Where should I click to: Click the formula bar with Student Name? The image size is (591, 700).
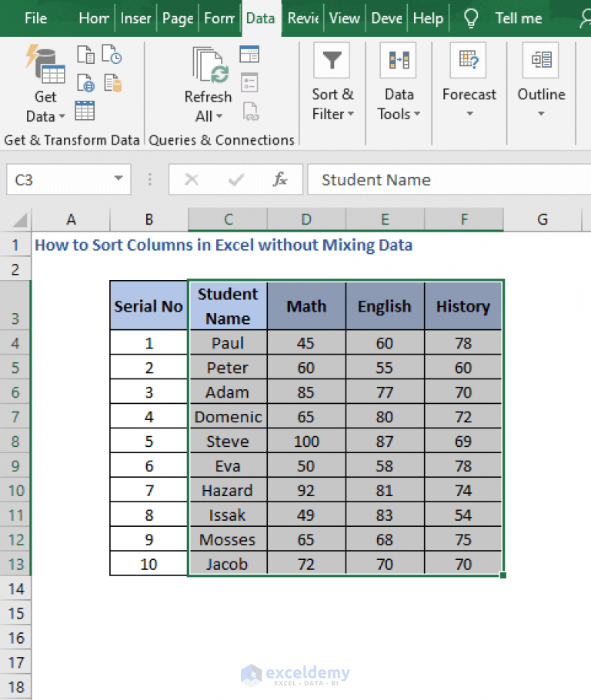pyautogui.click(x=449, y=179)
